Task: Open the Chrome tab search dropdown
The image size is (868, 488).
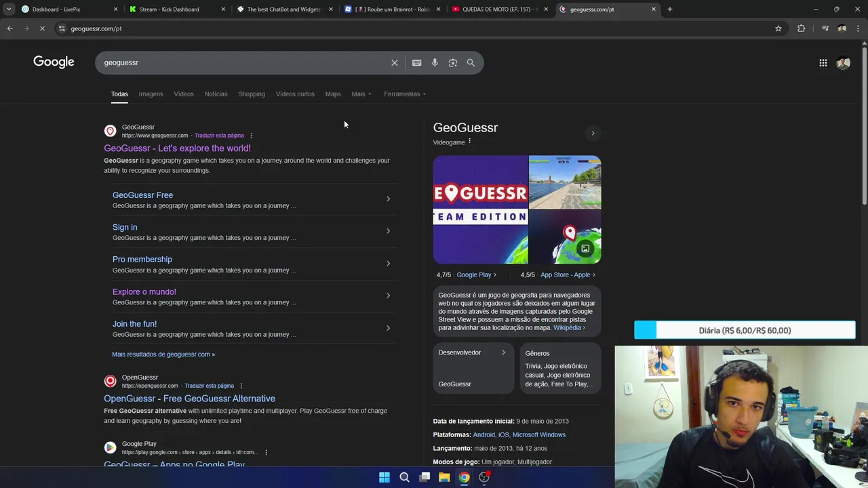Action: click(x=9, y=9)
